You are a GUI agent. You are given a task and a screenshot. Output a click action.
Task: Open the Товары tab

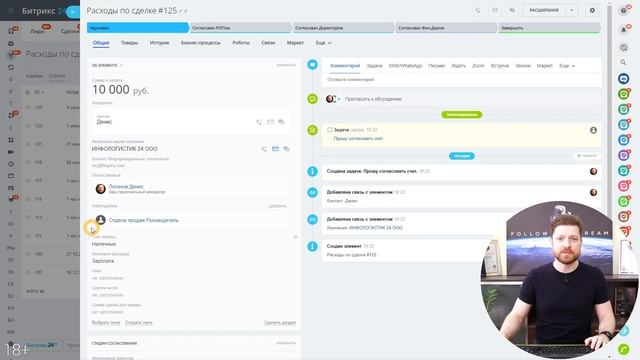(129, 43)
